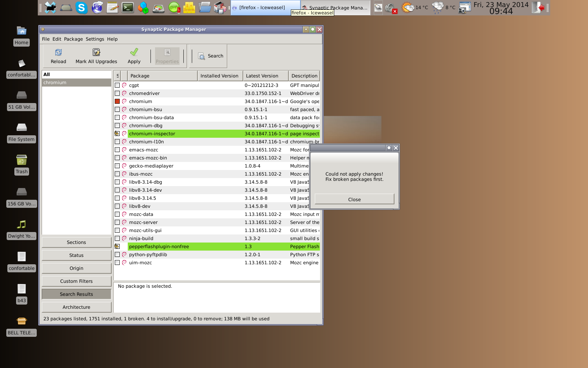Click the green Apply checkmark icon
588x368 pixels.
tap(134, 52)
